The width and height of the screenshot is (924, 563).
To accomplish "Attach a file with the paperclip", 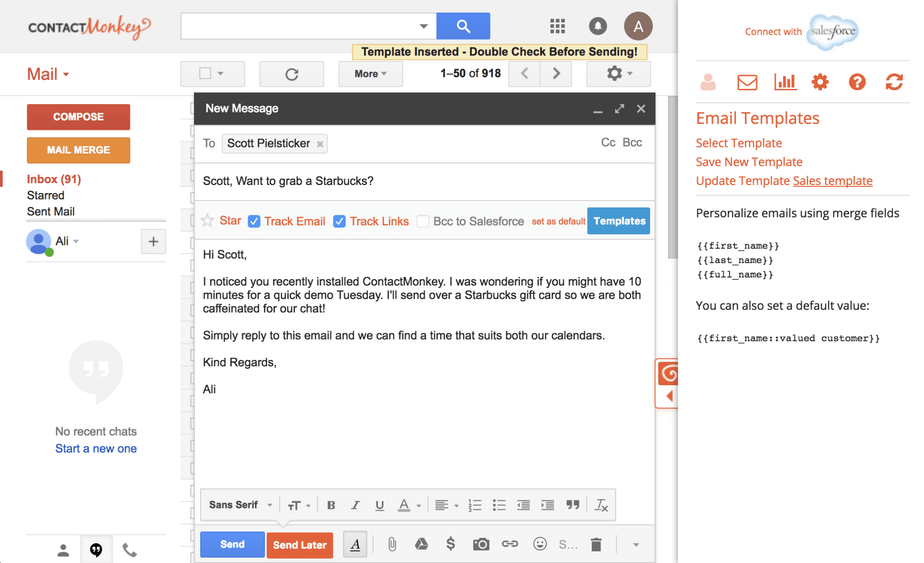I will tap(392, 545).
